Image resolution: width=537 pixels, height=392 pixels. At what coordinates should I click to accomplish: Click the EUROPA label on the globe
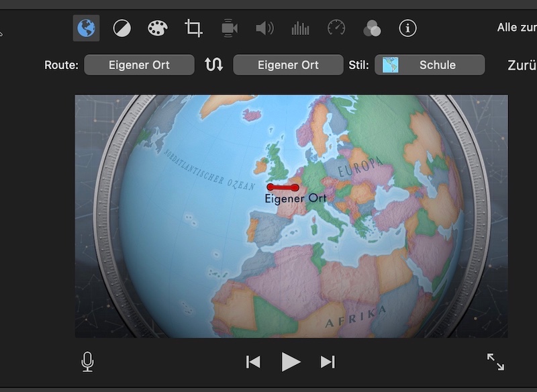coord(360,166)
